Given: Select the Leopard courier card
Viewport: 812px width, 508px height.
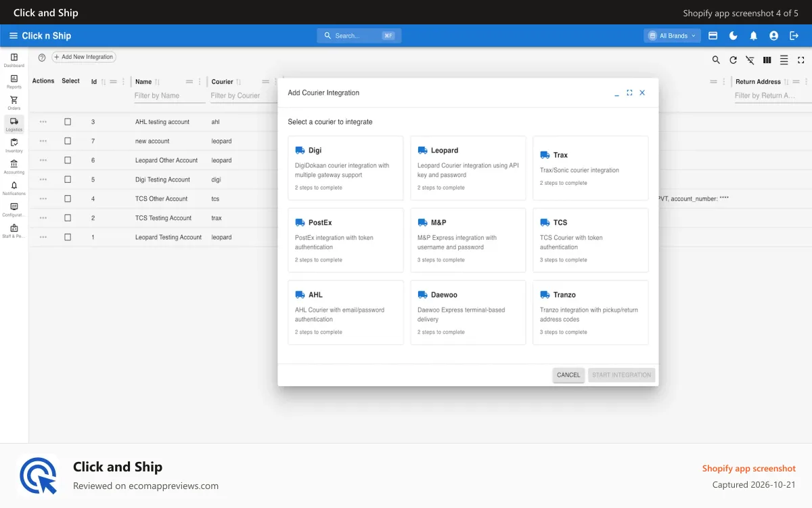Looking at the screenshot, I should pyautogui.click(x=468, y=168).
